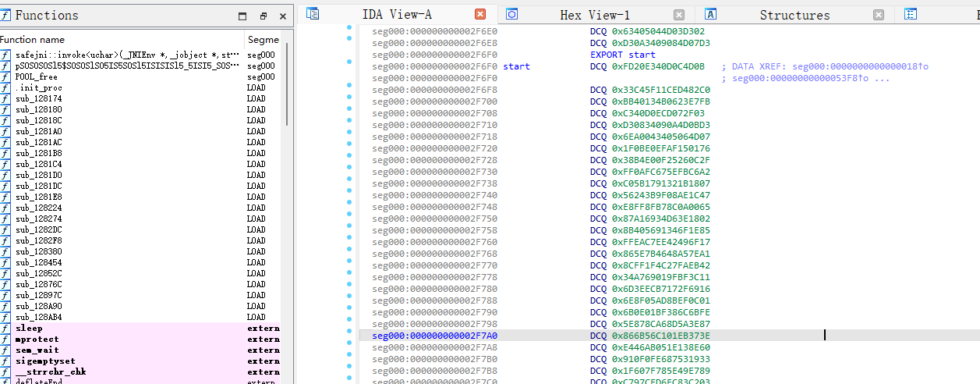This screenshot has height=384, width=980.
Task: Close the Hex View-1 tab
Action: 679,14
